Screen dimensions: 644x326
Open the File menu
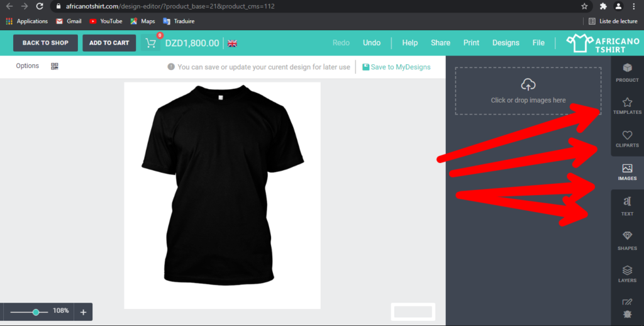538,43
